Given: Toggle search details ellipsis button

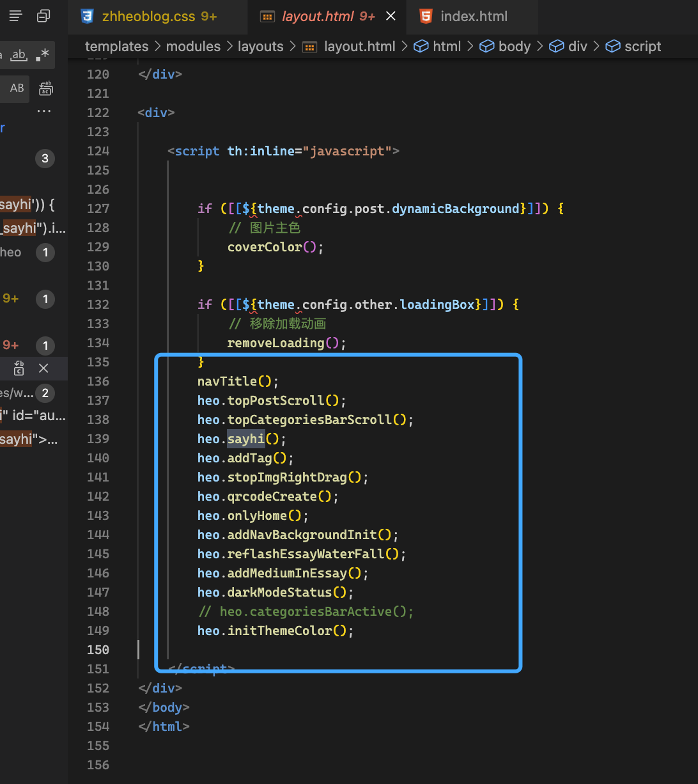Looking at the screenshot, I should (43, 111).
